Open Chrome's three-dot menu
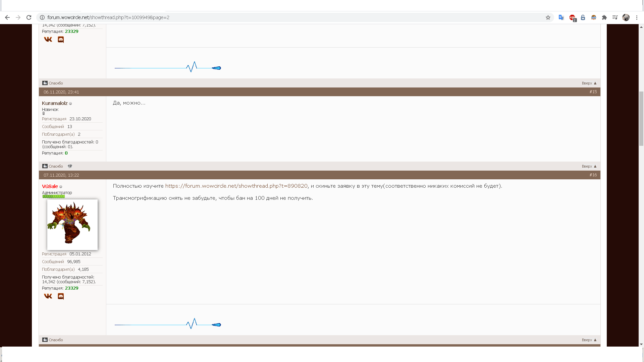 (x=637, y=17)
